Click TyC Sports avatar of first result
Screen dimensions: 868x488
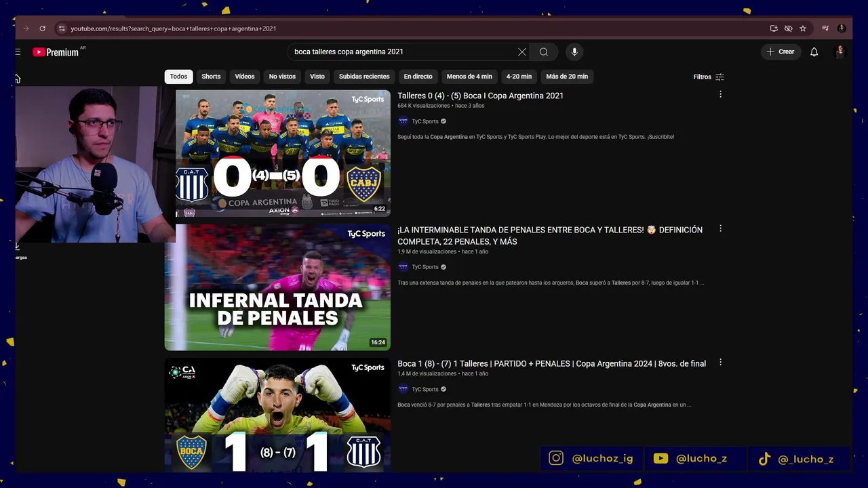point(403,121)
